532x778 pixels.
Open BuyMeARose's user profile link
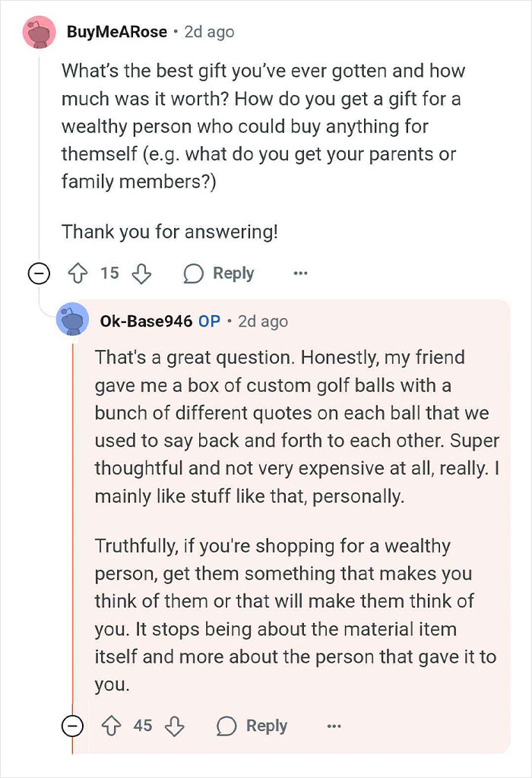point(115,32)
